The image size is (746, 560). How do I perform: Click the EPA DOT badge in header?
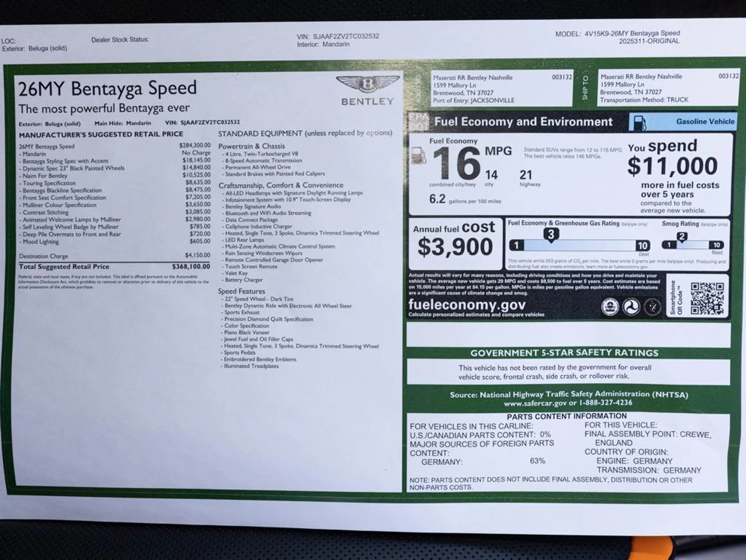point(418,122)
